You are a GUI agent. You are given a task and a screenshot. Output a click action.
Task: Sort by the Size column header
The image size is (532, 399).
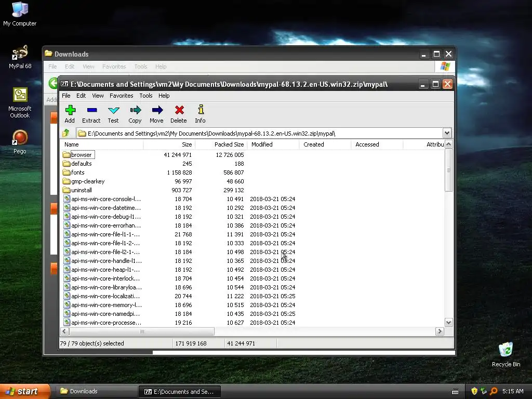169,144
